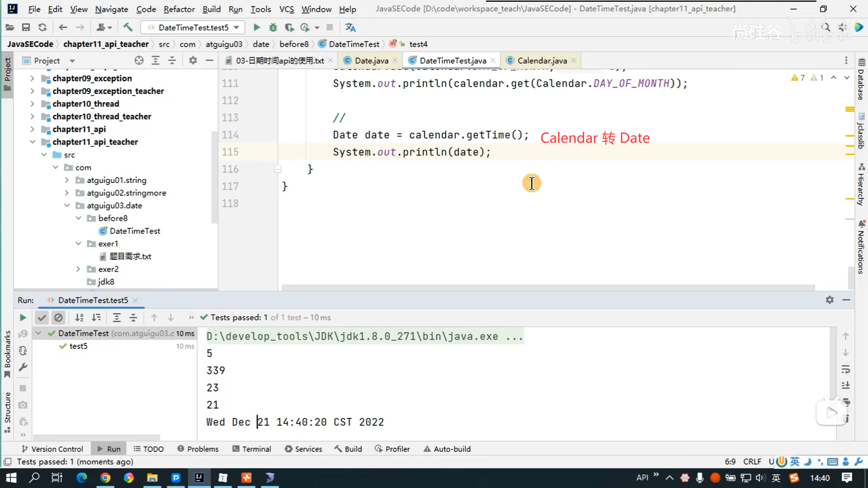The image size is (868, 488).
Task: Toggle Show Passed tests checkmark
Action: click(x=42, y=318)
